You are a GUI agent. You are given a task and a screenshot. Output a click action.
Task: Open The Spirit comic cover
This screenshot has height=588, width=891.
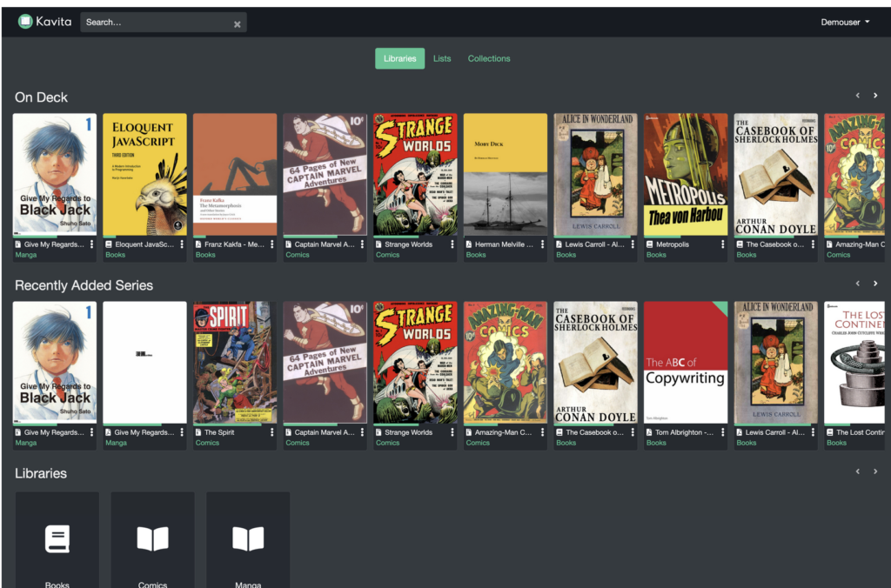tap(235, 363)
